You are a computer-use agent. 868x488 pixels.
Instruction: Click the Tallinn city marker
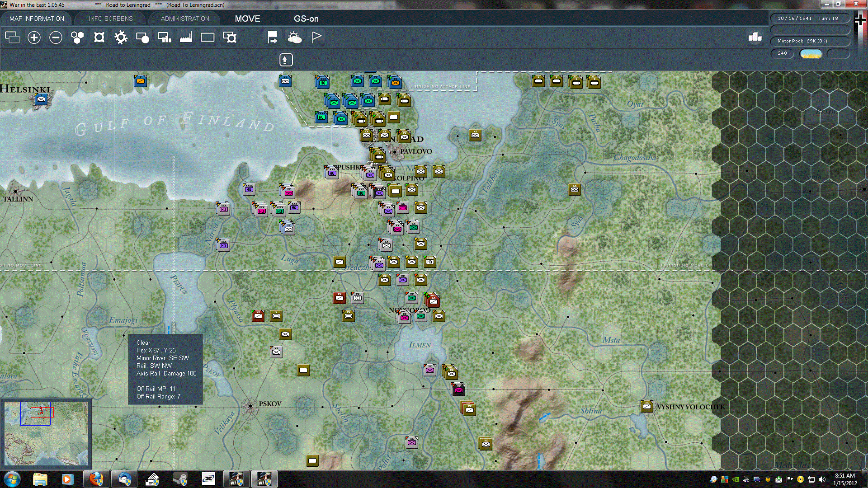point(15,192)
